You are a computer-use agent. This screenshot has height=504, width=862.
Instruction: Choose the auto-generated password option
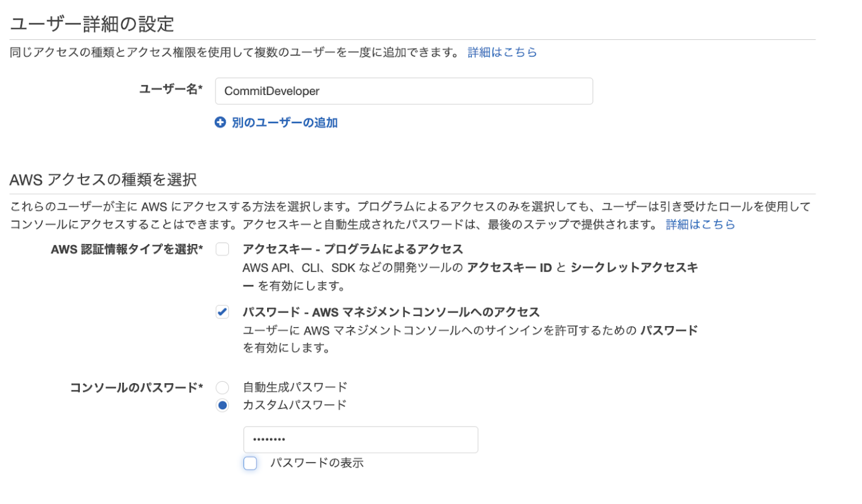[x=222, y=387]
